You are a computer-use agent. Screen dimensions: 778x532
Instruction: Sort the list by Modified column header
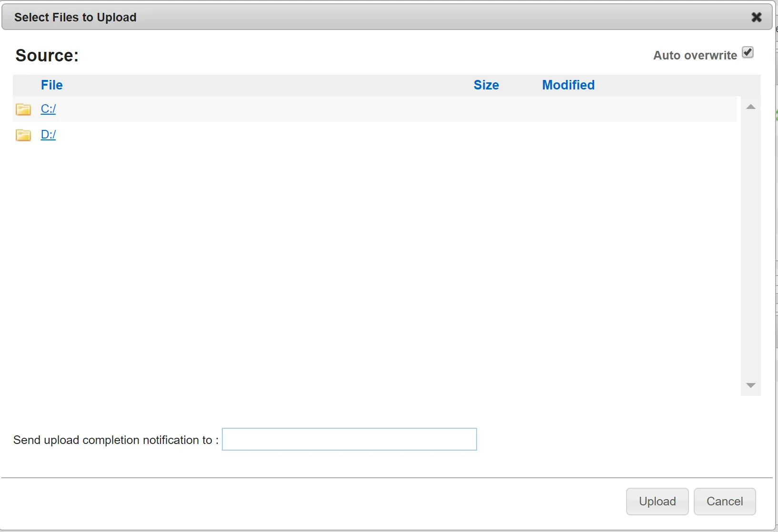tap(569, 85)
